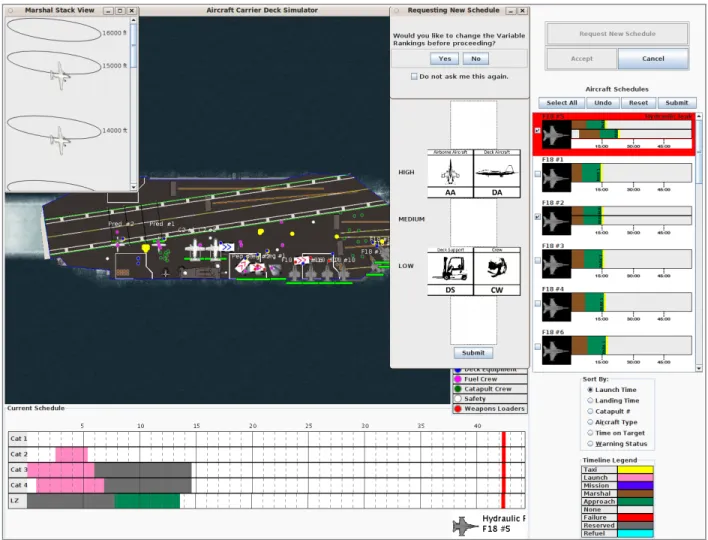Viewport: 708px width, 540px height.
Task: Click Marshal Stack scrollbar down arrow
Action: (133, 187)
